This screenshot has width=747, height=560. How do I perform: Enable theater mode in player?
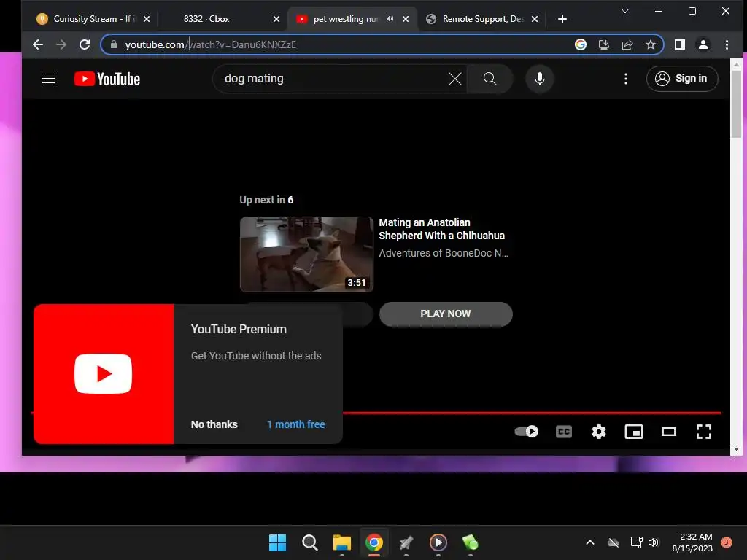(669, 432)
